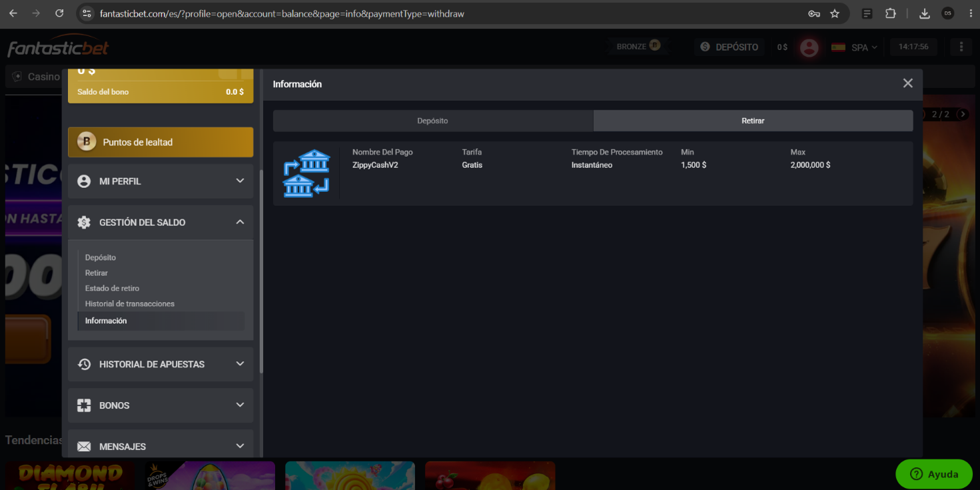The image size is (980, 490).
Task: Collapse the GESTIÓN DEL SALDO section
Action: [161, 223]
